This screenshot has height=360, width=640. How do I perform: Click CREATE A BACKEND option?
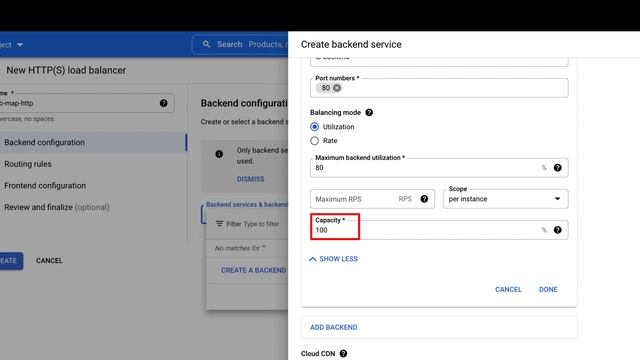[253, 270]
